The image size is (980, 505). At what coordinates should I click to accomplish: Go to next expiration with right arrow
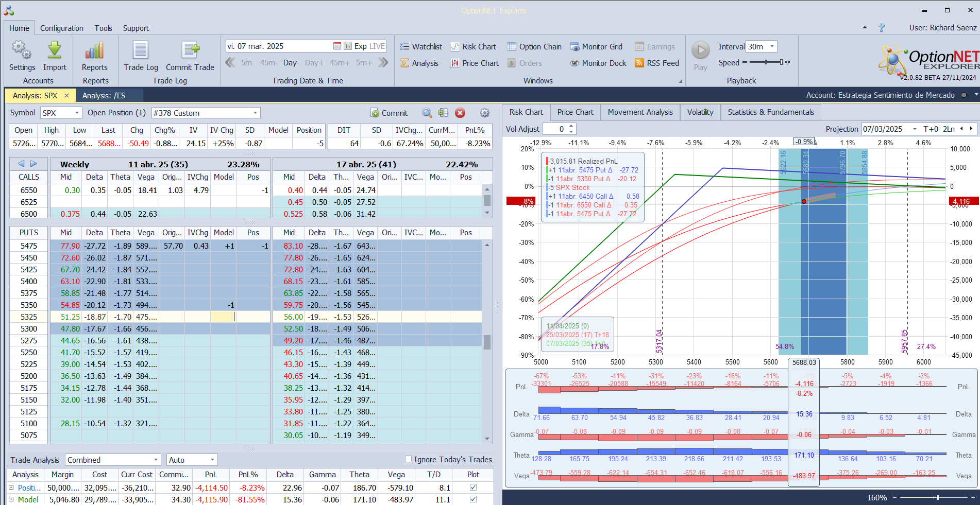pos(33,164)
